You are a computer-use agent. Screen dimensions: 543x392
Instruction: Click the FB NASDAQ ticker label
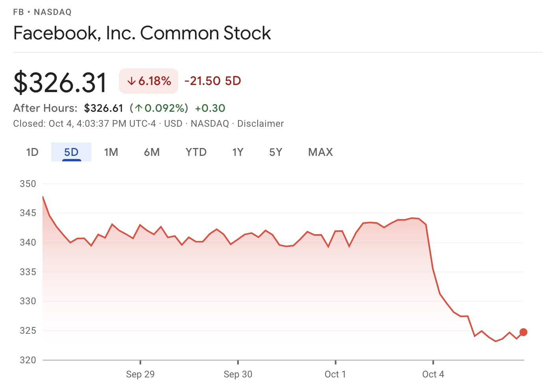pos(42,12)
